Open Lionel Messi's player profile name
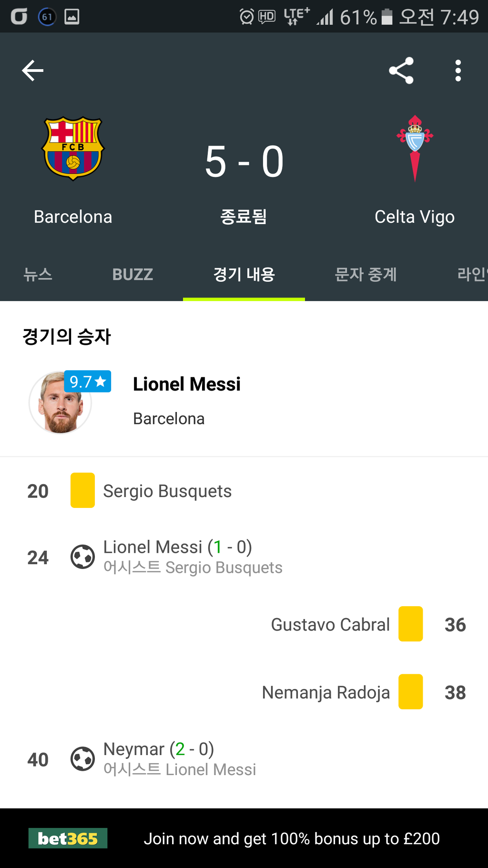This screenshot has height=868, width=488. tap(187, 384)
